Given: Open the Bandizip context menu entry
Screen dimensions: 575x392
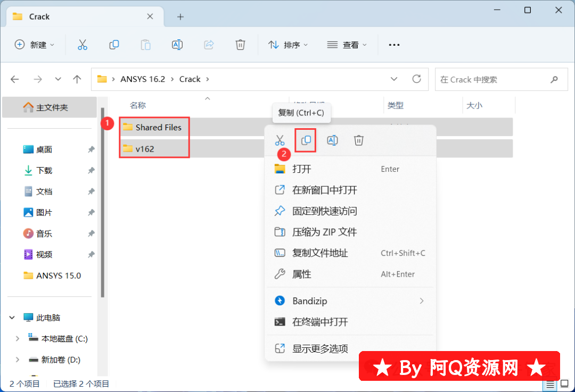Looking at the screenshot, I should [350, 301].
